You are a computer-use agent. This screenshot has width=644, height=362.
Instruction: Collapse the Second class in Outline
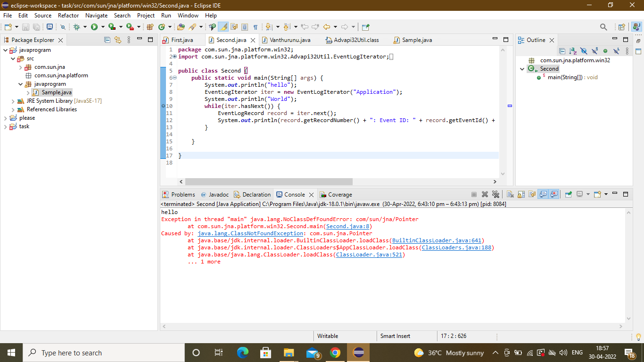click(522, 69)
